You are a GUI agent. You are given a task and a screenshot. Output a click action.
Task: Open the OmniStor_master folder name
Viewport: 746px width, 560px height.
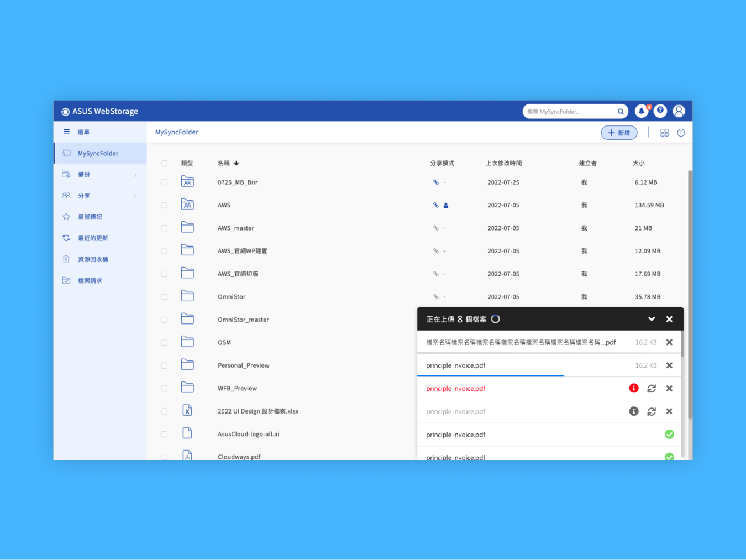(243, 320)
